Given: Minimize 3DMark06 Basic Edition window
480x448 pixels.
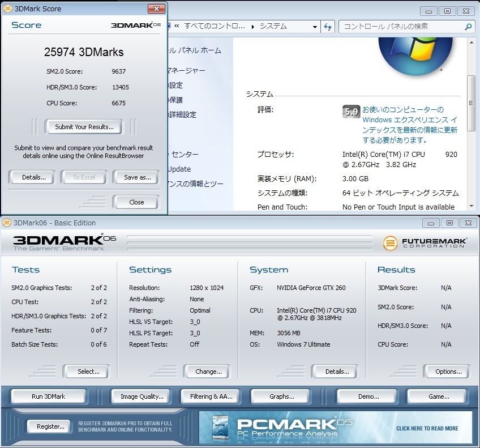Looking at the screenshot, I should (x=431, y=223).
